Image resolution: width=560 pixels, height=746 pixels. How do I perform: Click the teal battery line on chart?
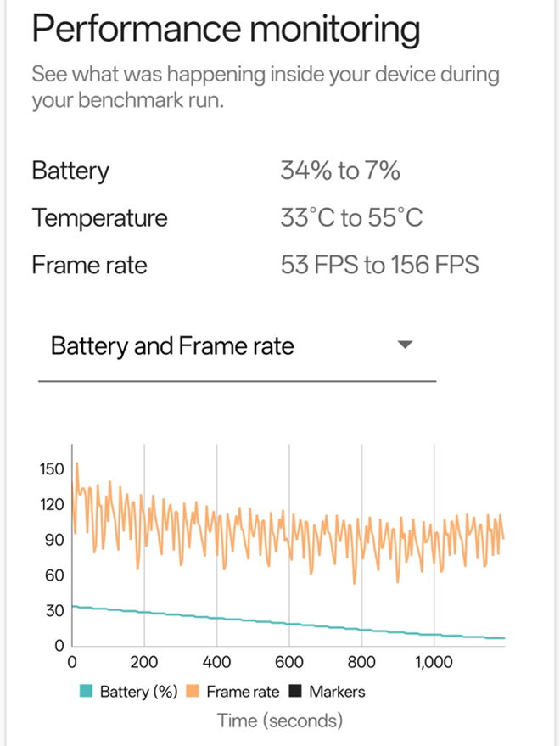[255, 619]
